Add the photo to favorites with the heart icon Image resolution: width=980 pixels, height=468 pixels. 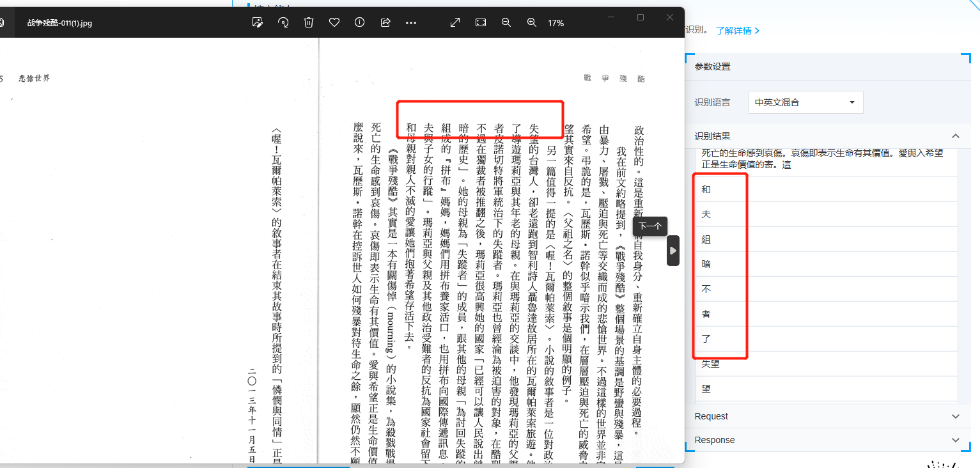[334, 22]
